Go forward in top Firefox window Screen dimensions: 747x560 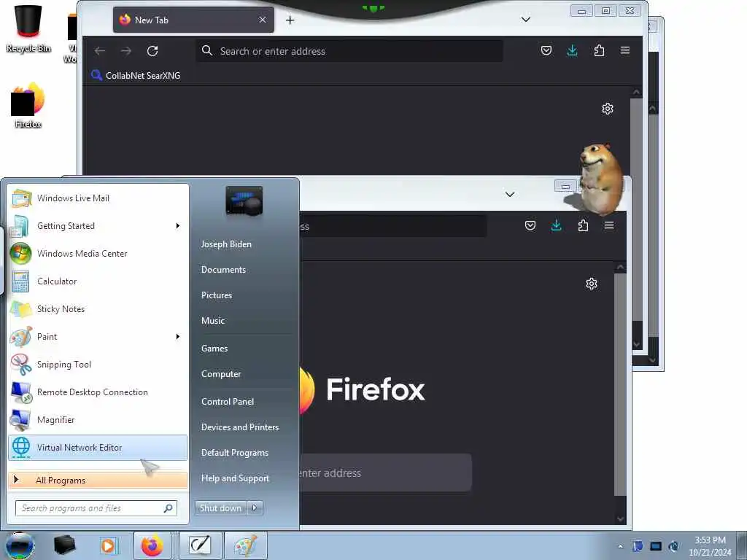click(x=126, y=50)
